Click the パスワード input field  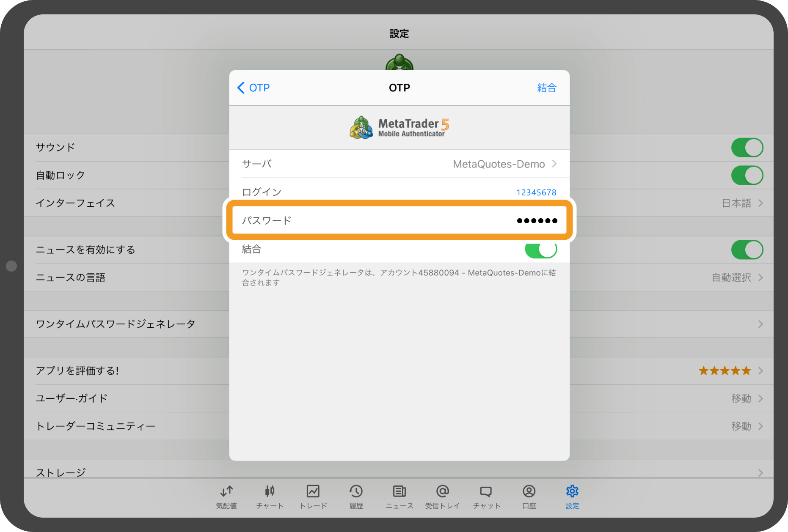pos(400,220)
